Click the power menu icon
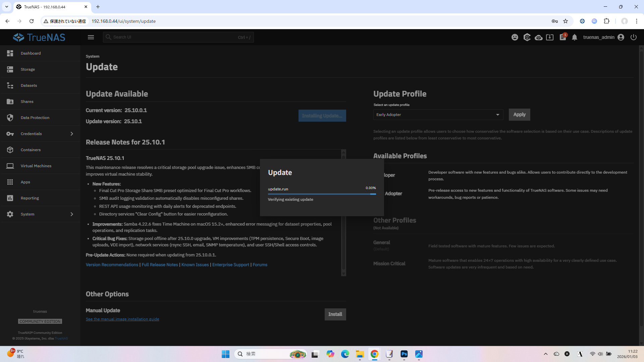644x362 pixels. [633, 37]
